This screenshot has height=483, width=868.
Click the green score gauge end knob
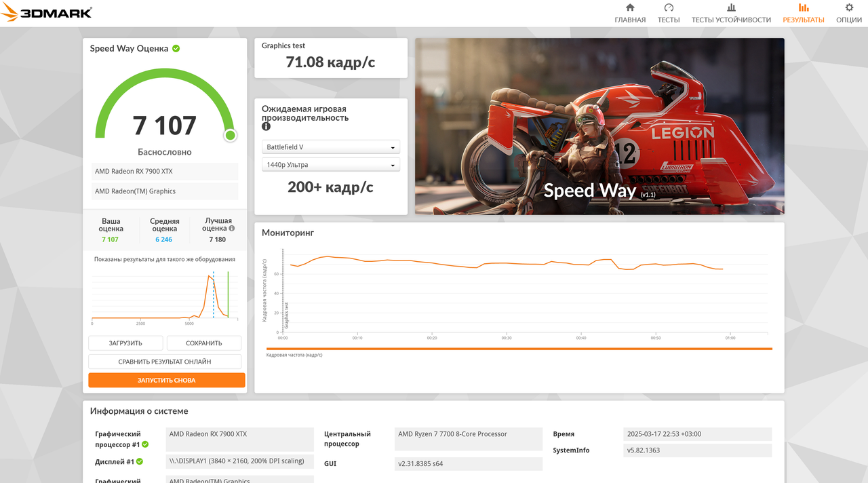pos(231,136)
